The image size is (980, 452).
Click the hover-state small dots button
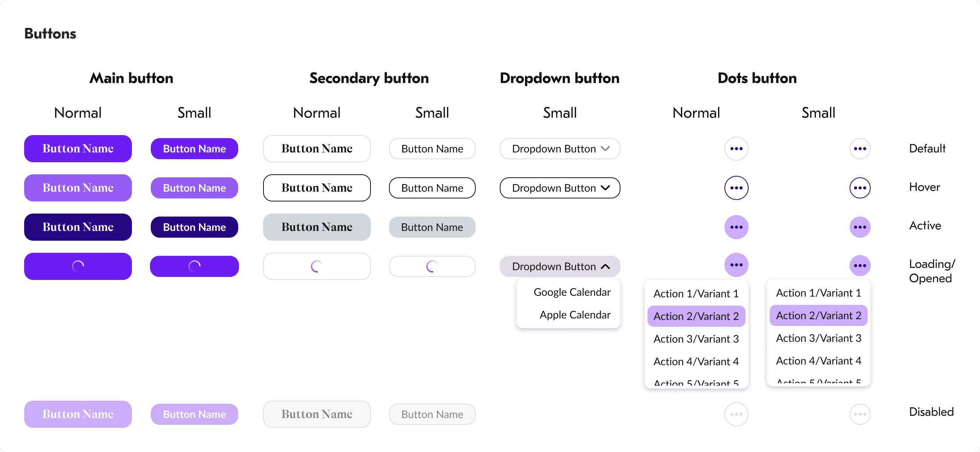[859, 188]
